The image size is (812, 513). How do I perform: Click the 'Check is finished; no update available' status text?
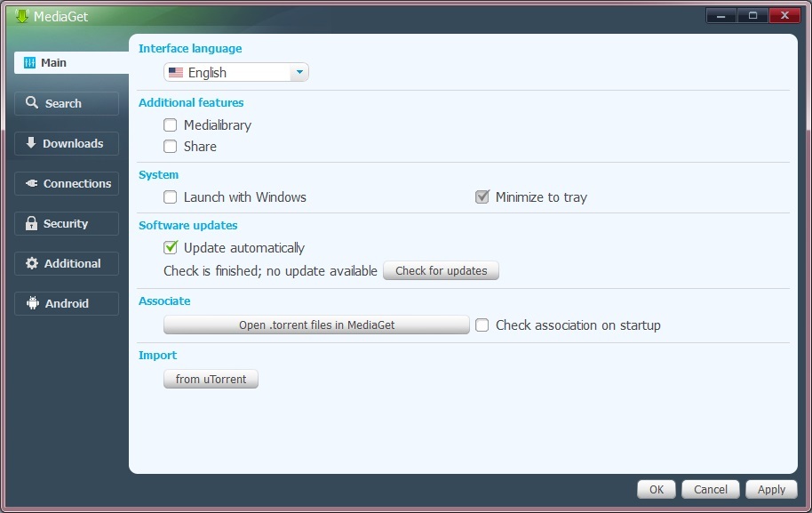(x=270, y=271)
